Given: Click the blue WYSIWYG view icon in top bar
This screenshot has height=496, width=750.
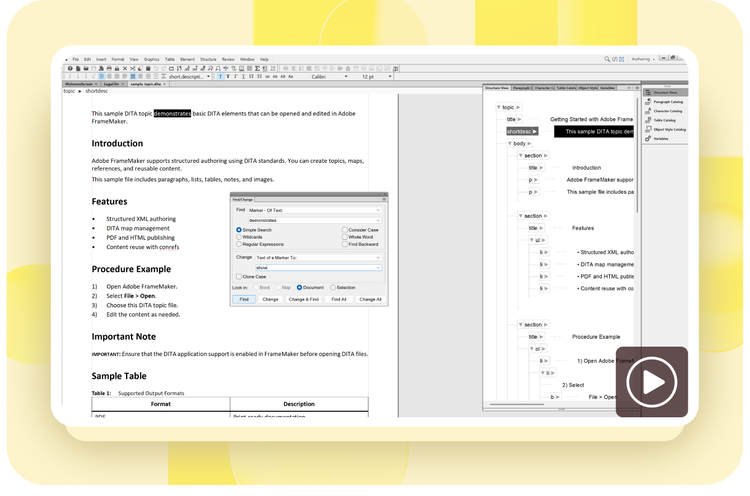Looking at the screenshot, I should (621, 59).
